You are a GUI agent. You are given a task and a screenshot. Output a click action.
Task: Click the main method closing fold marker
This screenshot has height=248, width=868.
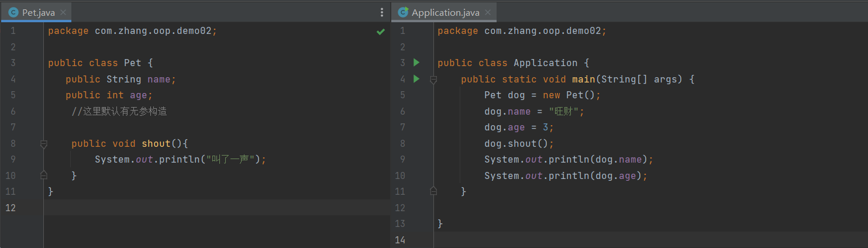(x=433, y=191)
